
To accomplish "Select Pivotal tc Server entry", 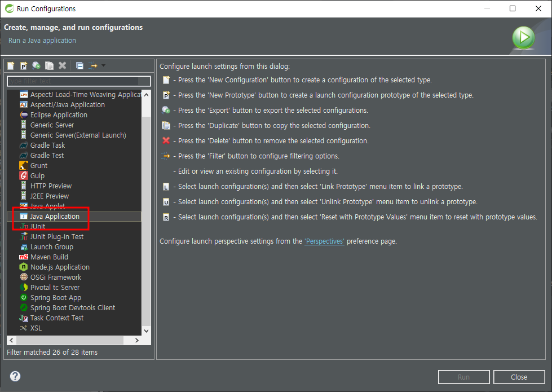I will coord(55,288).
